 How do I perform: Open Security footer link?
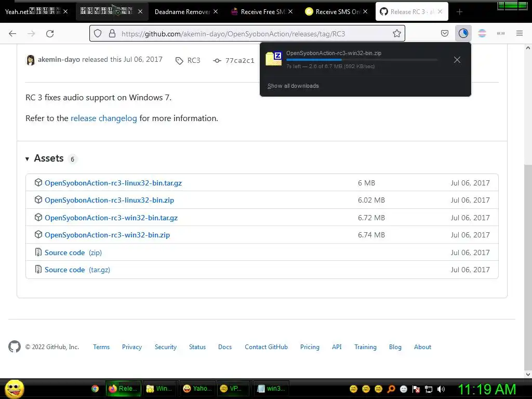(166, 347)
